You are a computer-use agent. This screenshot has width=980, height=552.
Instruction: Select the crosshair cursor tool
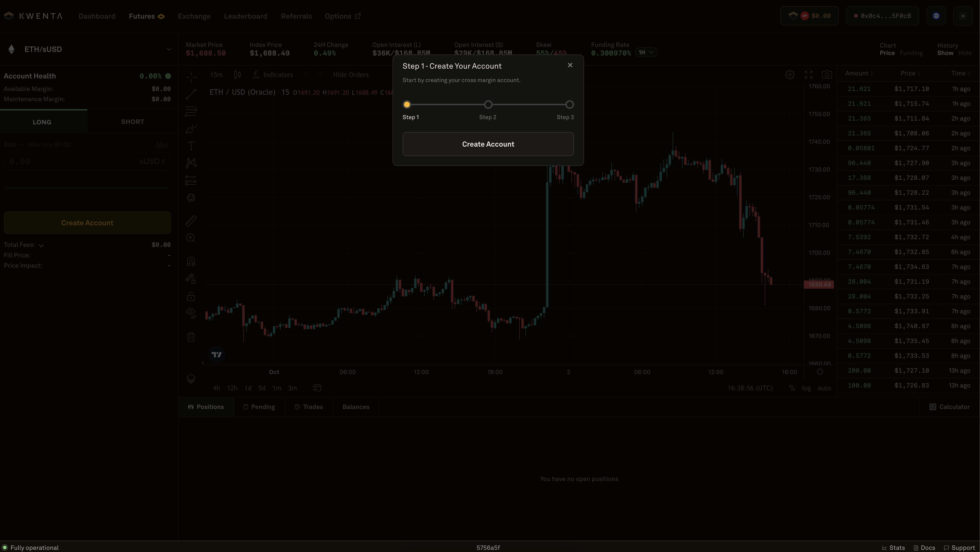pyautogui.click(x=191, y=77)
